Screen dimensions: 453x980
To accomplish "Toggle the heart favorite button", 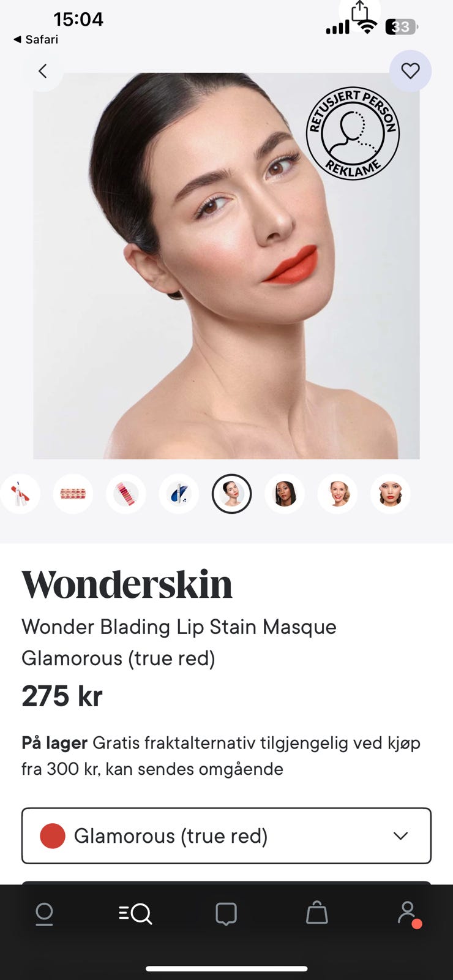I will [x=410, y=71].
